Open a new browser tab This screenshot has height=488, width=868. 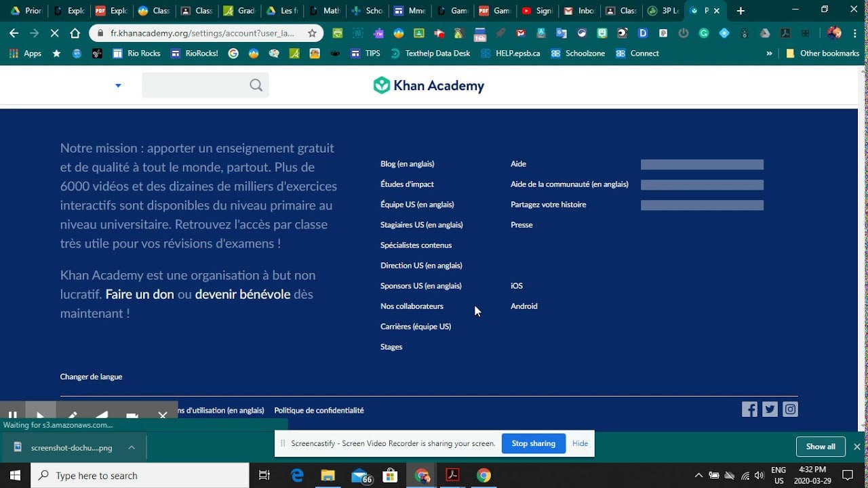[741, 11]
